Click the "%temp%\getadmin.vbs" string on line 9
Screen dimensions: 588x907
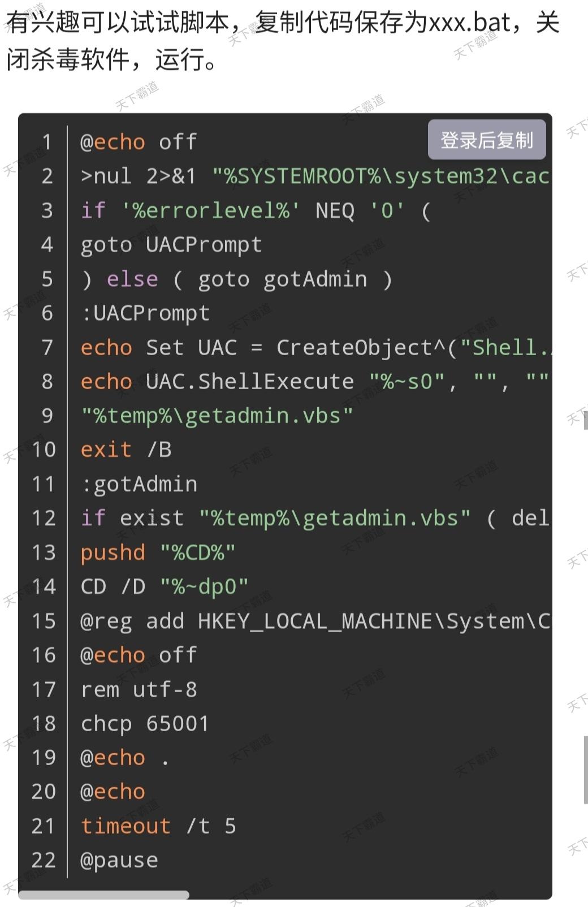[x=217, y=416]
